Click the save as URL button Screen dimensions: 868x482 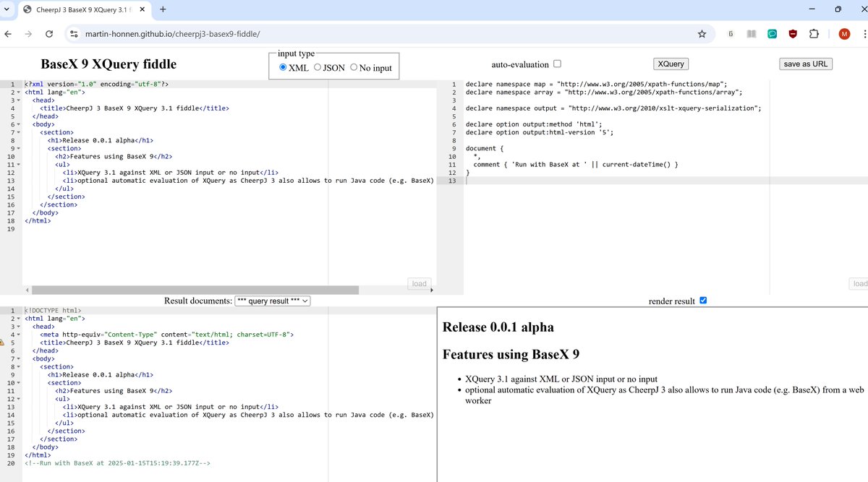click(805, 64)
